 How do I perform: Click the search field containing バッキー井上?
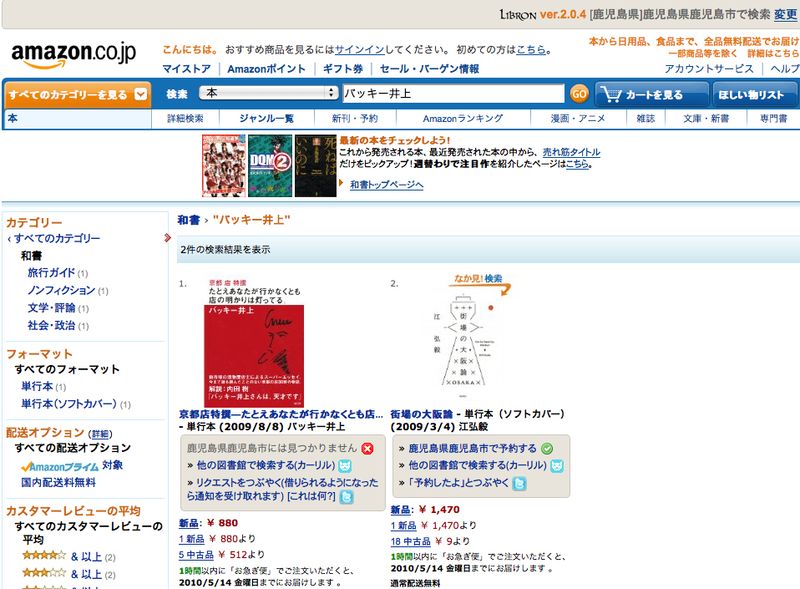[x=453, y=93]
